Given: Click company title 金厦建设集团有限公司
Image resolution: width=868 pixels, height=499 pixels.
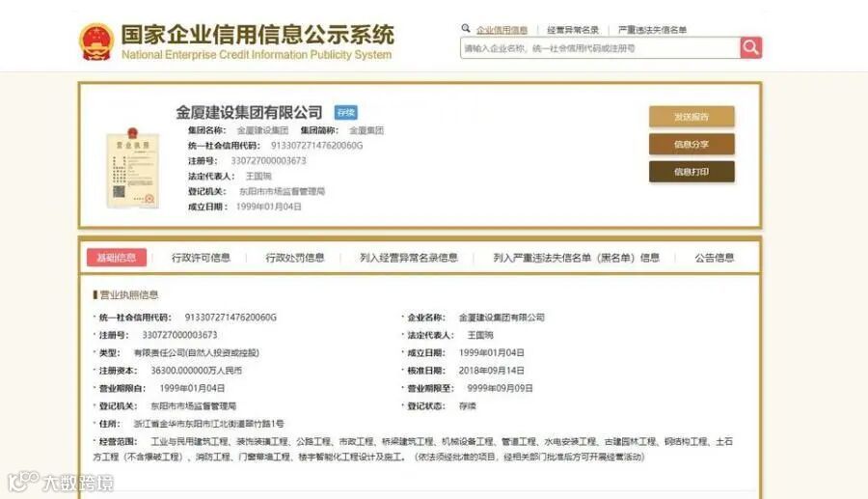Looking at the screenshot, I should [249, 112].
